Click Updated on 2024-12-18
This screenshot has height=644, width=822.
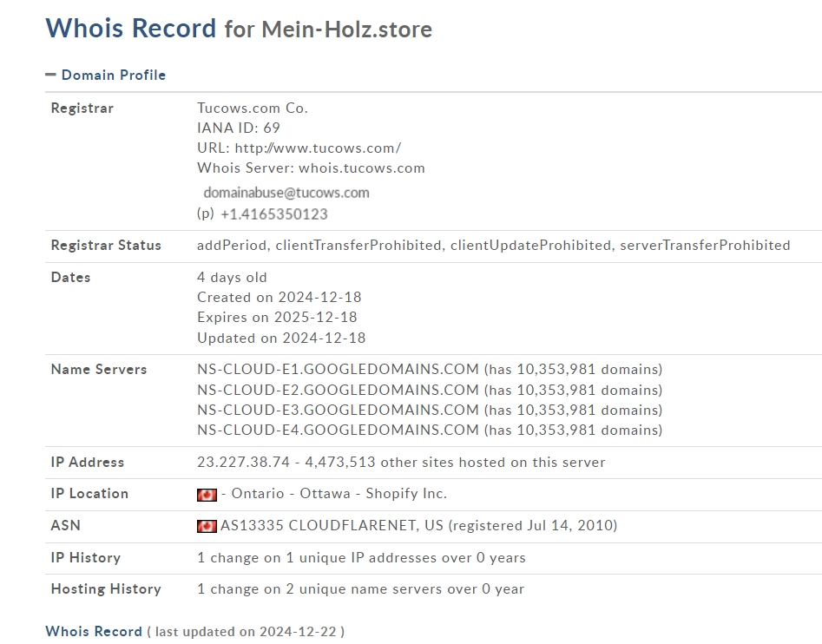[x=281, y=338]
